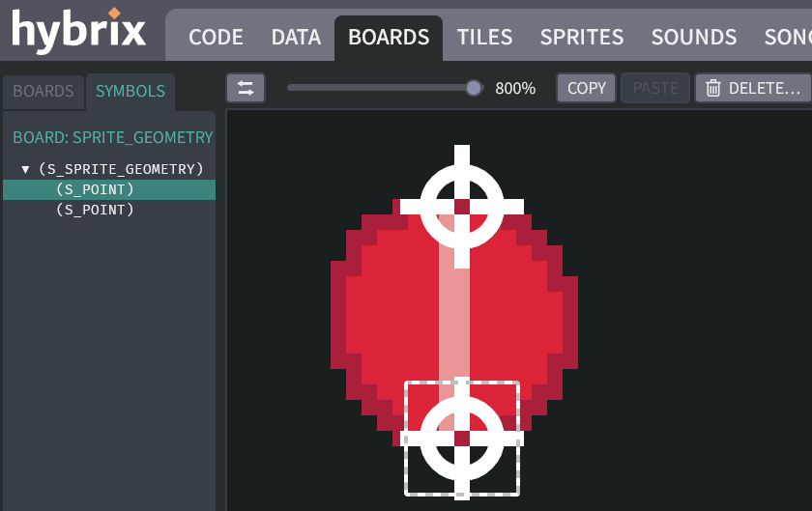812x511 pixels.
Task: Click the swap arrows toolbar button
Action: 246,88
